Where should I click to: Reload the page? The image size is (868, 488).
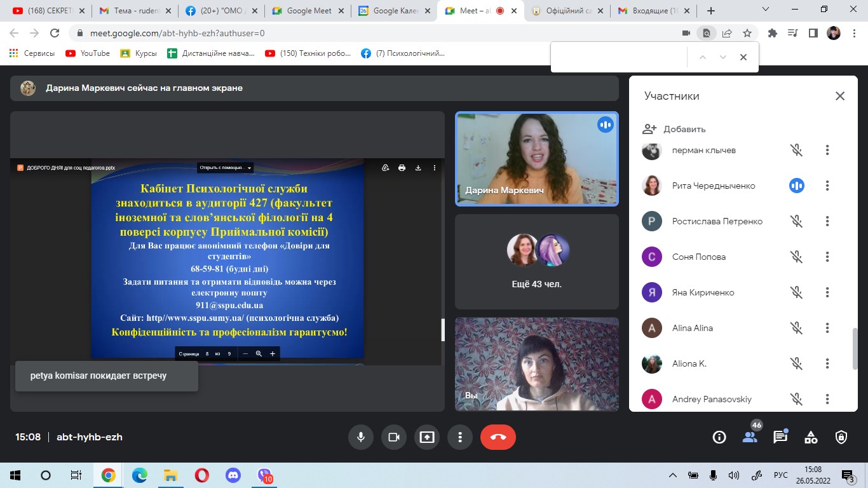tap(55, 33)
